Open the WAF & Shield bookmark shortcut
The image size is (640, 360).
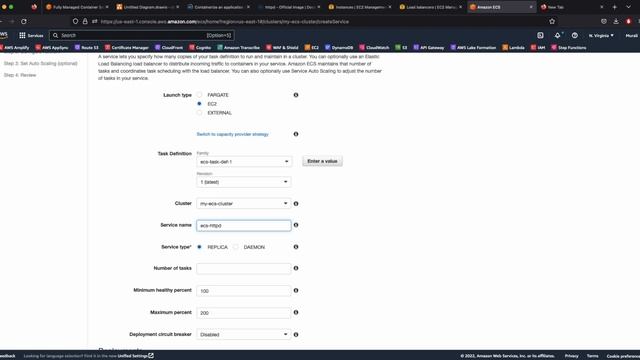pos(282,48)
